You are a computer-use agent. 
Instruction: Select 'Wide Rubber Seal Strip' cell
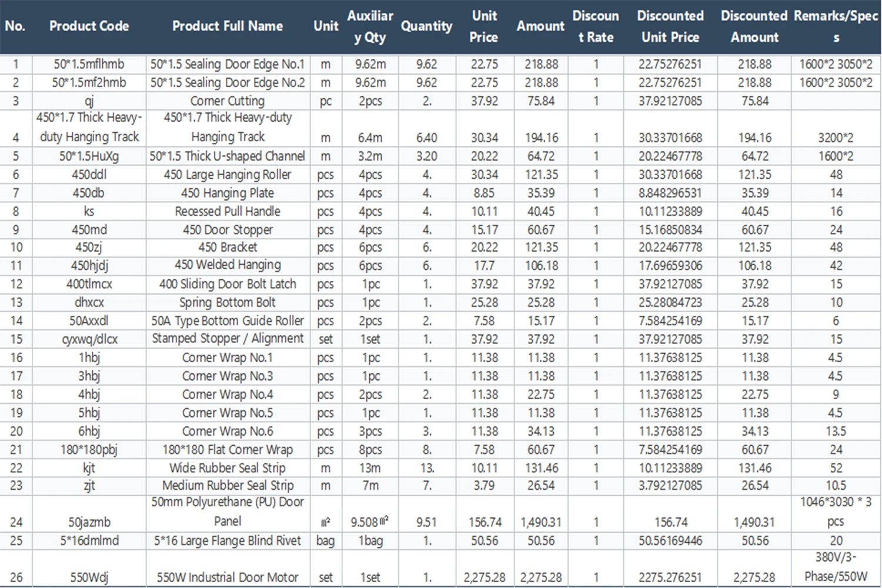(228, 468)
